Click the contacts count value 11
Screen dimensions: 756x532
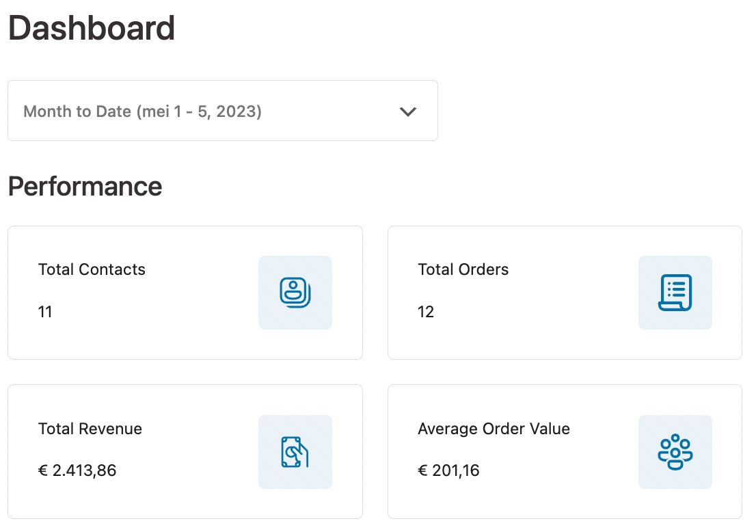(45, 312)
